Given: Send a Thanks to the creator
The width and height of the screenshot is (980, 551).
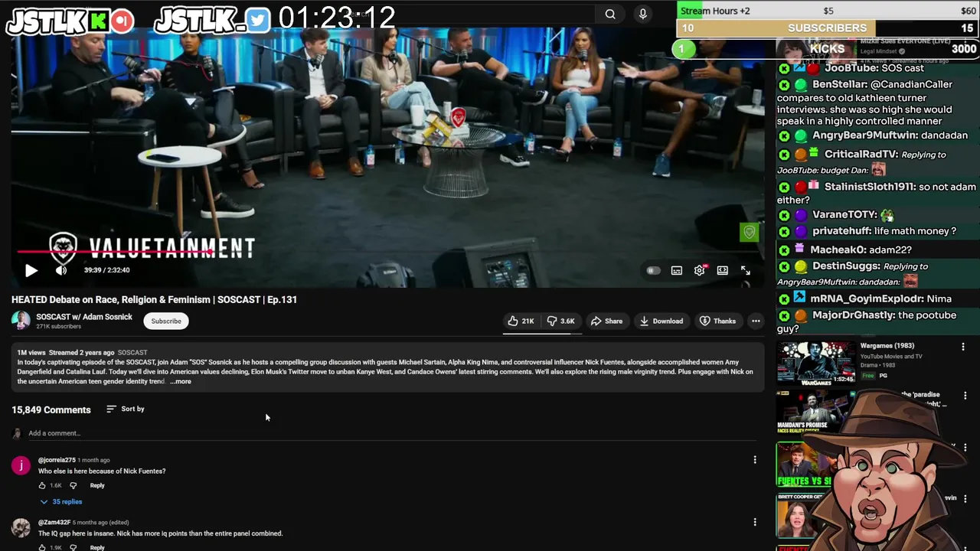Looking at the screenshot, I should coord(717,321).
